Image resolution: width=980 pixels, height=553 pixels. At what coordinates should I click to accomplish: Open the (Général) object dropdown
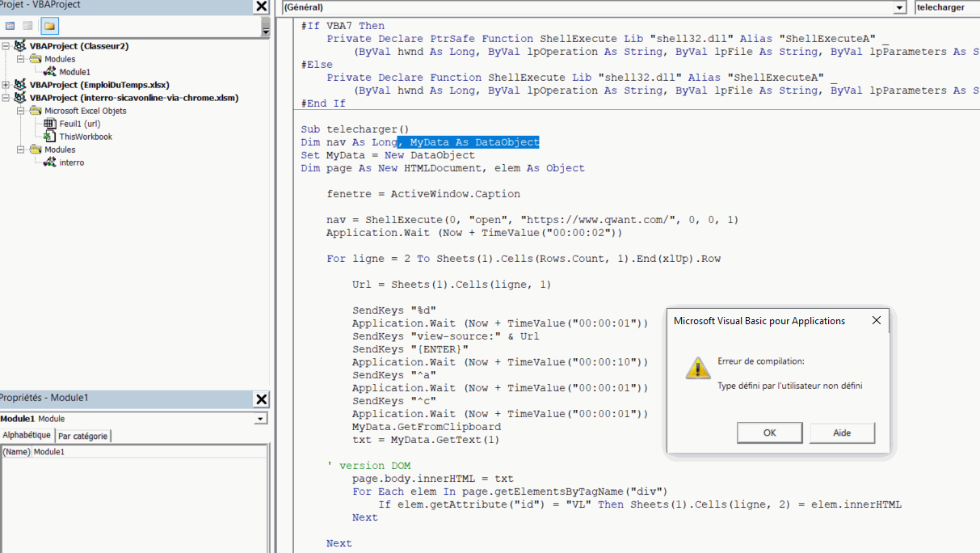[900, 7]
